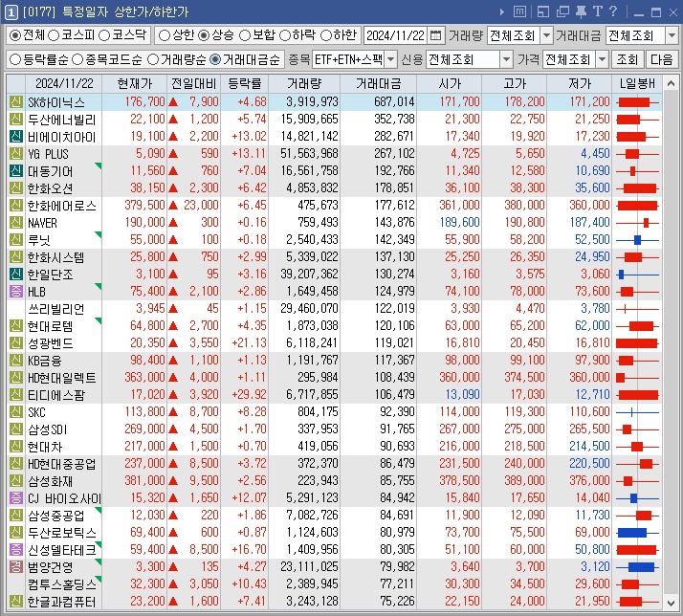Click the 거래량 column header
683x616 pixels.
[x=304, y=83]
